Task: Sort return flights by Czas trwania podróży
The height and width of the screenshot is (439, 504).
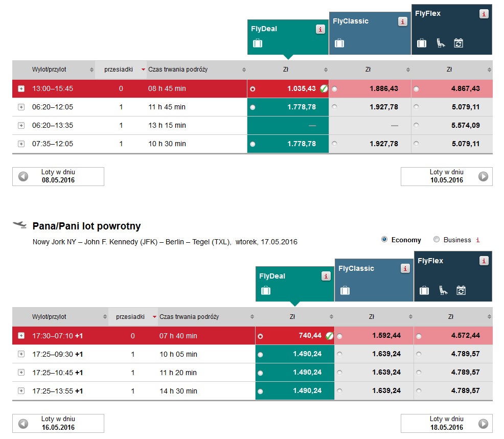Action: click(x=207, y=316)
